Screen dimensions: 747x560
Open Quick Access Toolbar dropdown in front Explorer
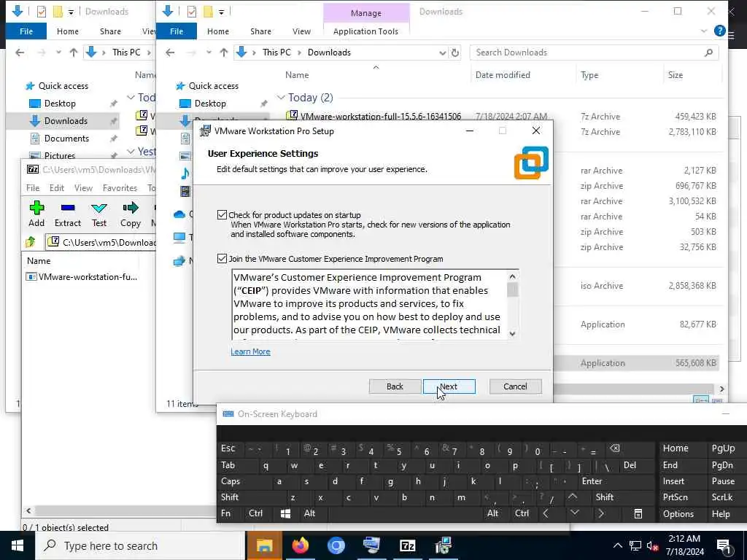222,12
